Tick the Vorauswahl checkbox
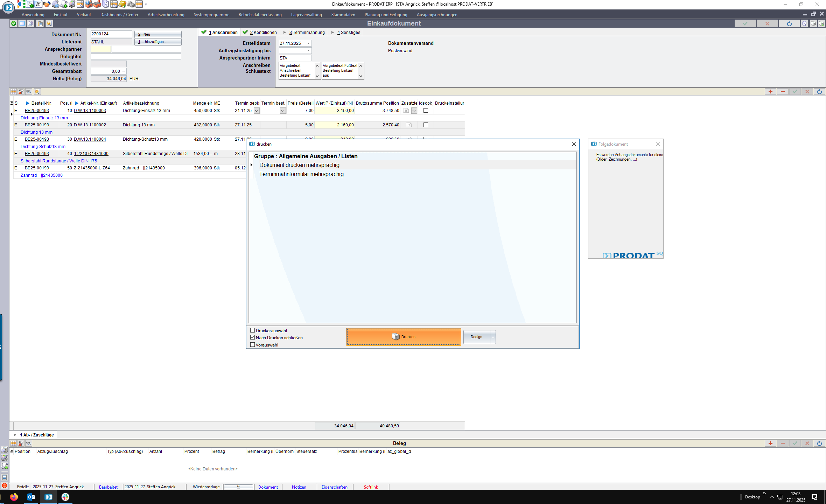Screen dimensions: 826x504 coord(252,345)
